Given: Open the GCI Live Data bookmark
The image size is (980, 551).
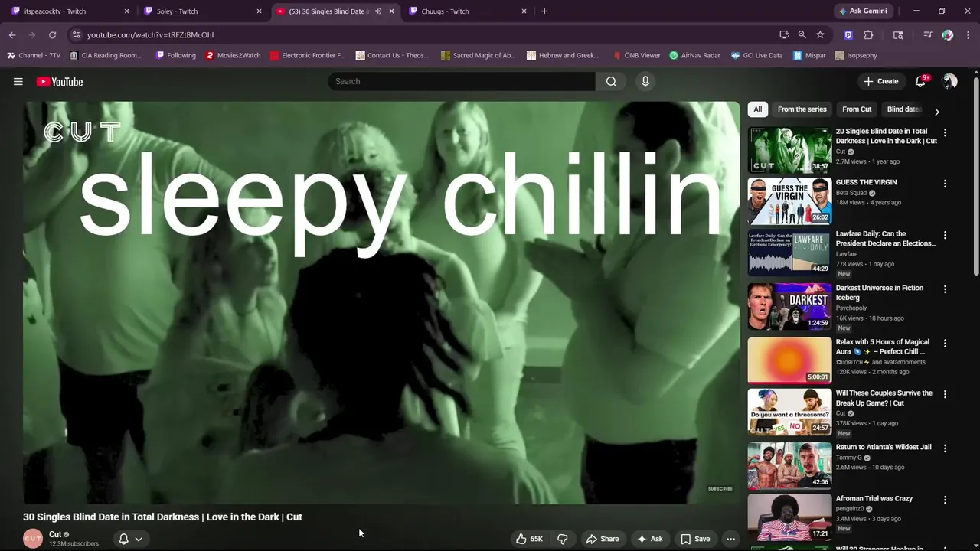Looking at the screenshot, I should [x=757, y=55].
